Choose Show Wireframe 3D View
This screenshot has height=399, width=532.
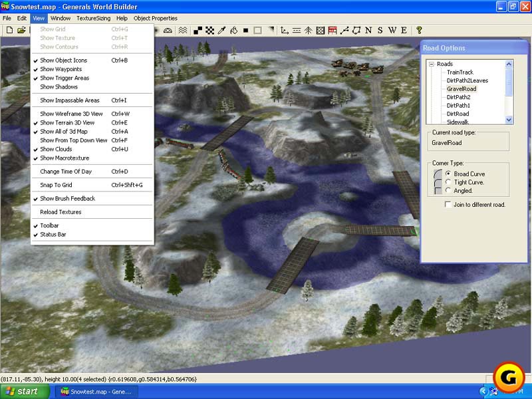(92, 114)
